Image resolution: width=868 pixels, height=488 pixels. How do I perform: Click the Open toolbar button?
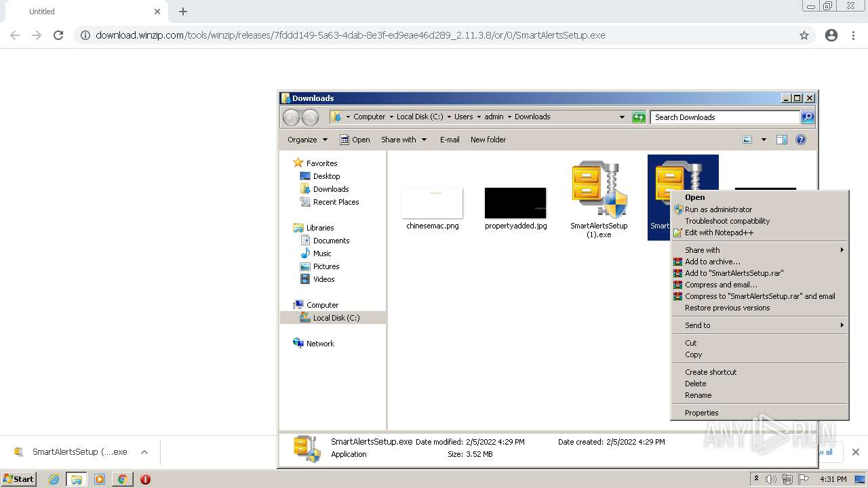coord(355,140)
